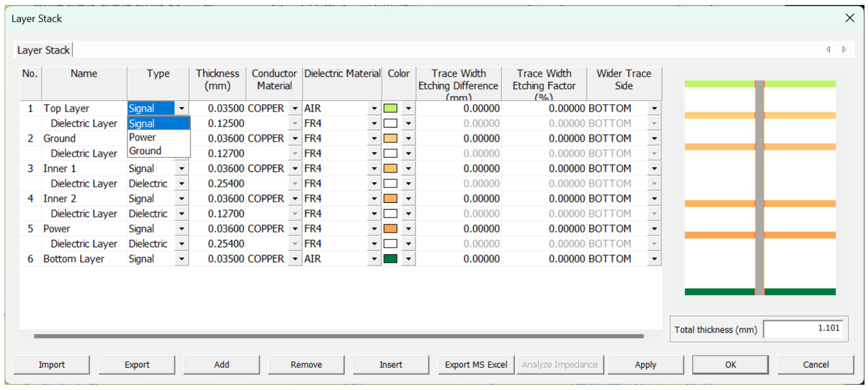This screenshot has width=868, height=390.
Task: Click the dark green Bottom Layer color swatch
Action: [x=390, y=259]
